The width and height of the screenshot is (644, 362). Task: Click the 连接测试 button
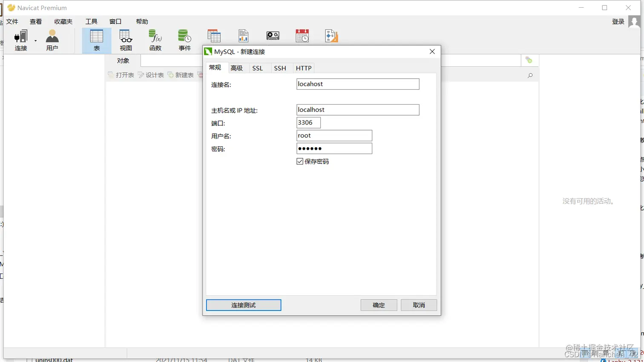pos(244,305)
